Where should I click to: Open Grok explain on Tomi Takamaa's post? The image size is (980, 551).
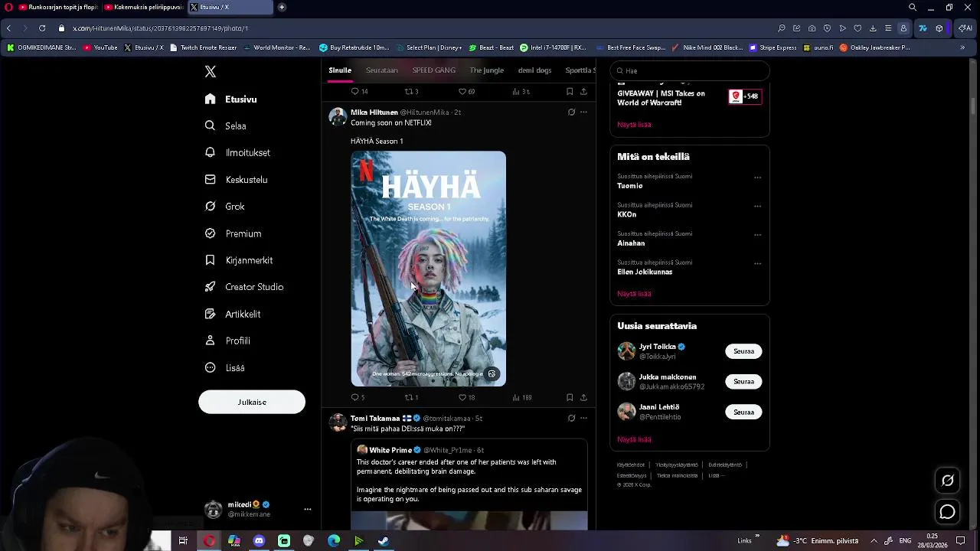(571, 419)
